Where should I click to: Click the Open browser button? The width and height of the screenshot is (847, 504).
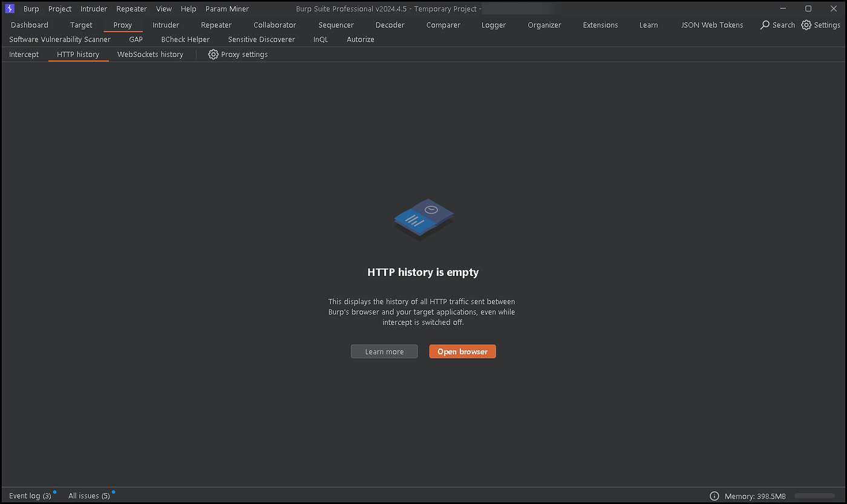click(x=463, y=352)
